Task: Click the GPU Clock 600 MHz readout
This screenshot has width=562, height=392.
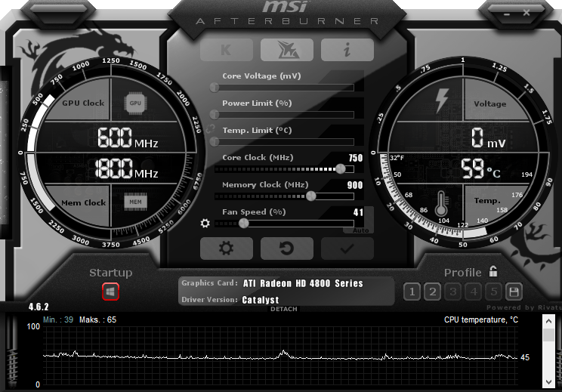Action: pyautogui.click(x=128, y=137)
